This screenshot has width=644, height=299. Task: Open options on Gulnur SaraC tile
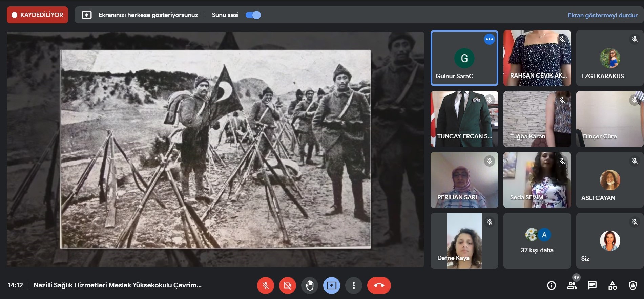[489, 39]
